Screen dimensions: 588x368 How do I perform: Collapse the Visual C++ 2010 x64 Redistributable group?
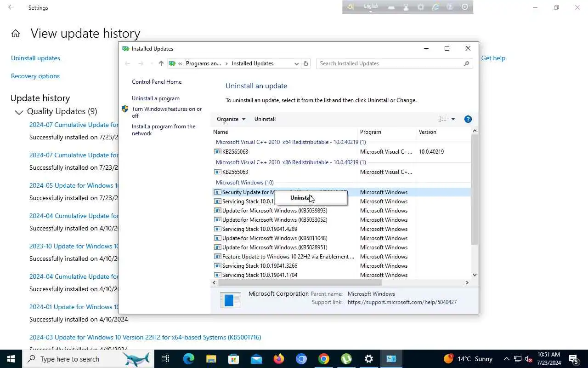click(291, 142)
